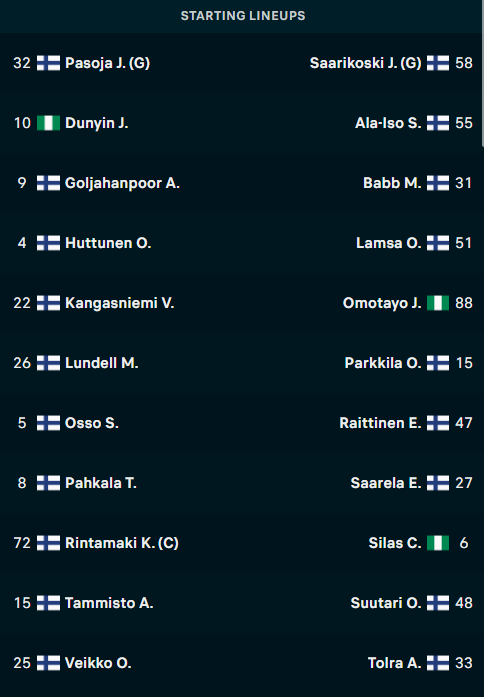Select player Lundell M.
484x697 pixels.
tap(101, 363)
